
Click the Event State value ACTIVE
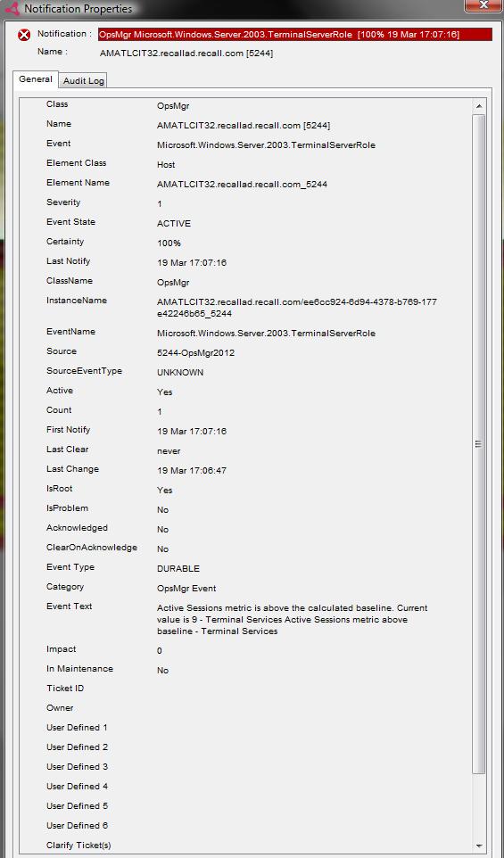pos(173,224)
